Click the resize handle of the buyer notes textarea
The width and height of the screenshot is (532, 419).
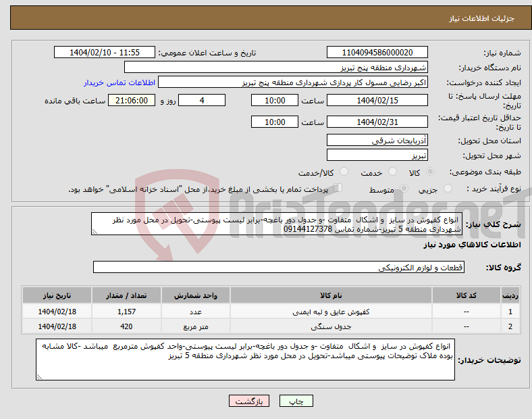pyautogui.click(x=39, y=376)
